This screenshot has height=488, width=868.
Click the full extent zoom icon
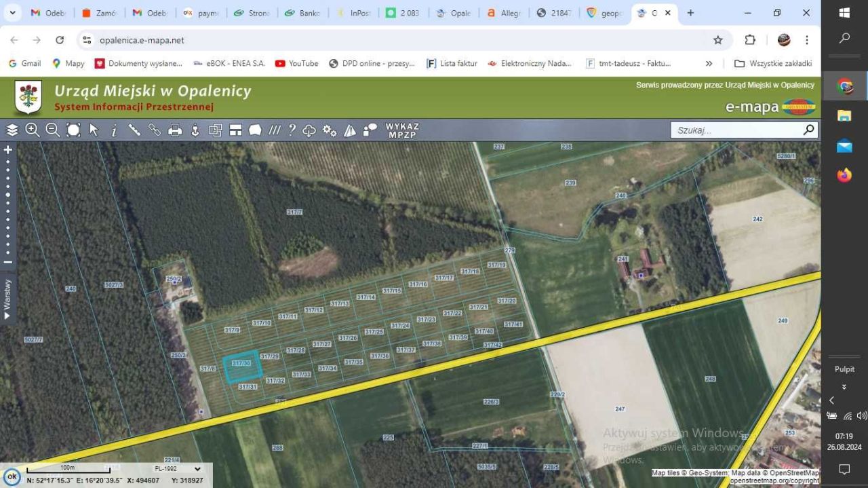click(73, 130)
